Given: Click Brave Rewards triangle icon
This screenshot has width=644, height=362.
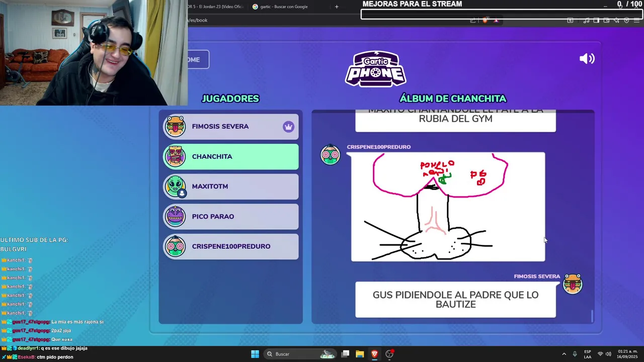Looking at the screenshot, I should coord(496,21).
